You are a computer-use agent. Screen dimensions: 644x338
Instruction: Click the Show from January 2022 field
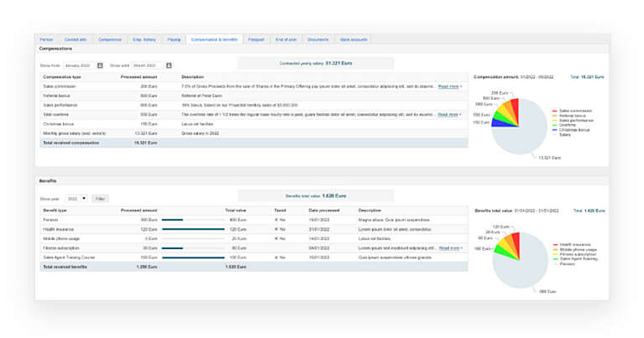80,65
